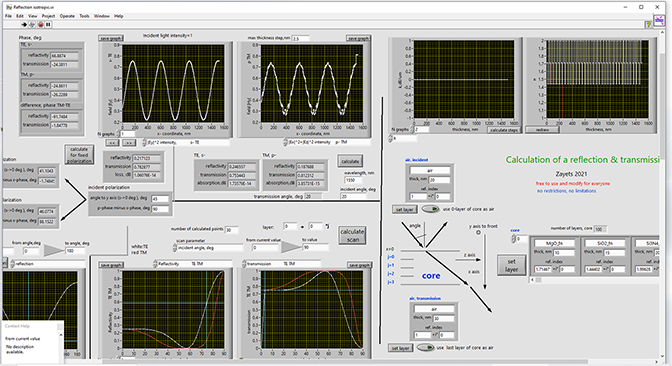The height and width of the screenshot is (366, 672).
Task: Click the 'calculate scan' button
Action: point(352,235)
